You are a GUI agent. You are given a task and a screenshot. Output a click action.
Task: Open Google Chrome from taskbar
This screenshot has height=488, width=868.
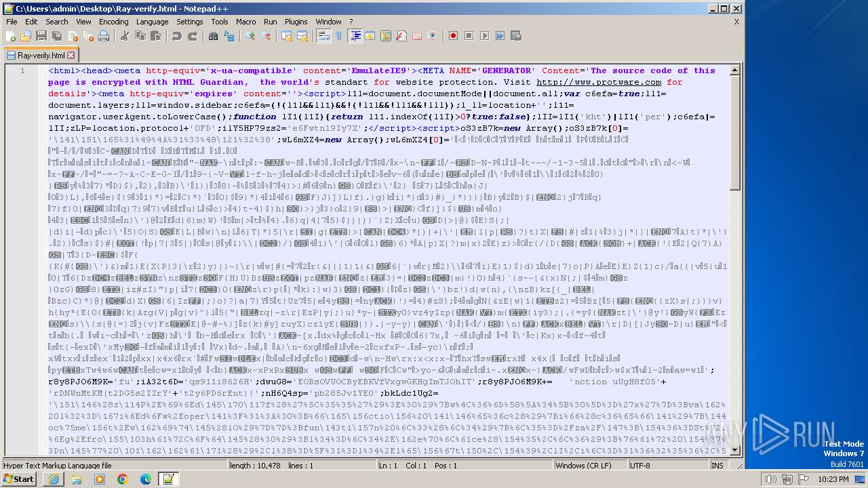(122, 479)
